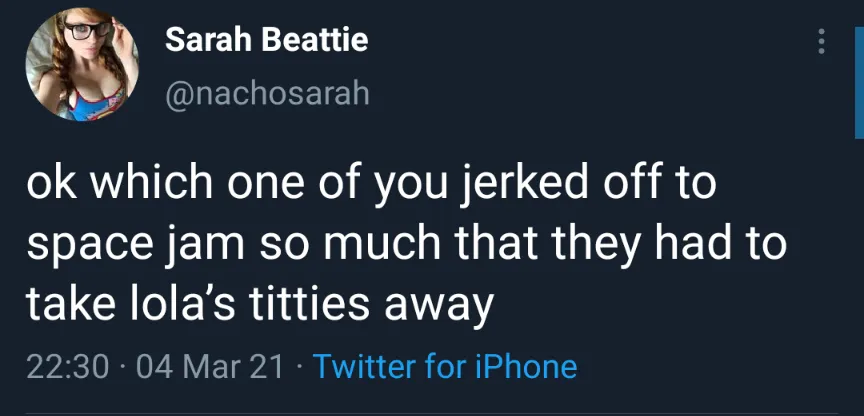The height and width of the screenshot is (416, 864).
Task: Click the 22:30 timestamp
Action: [65, 366]
